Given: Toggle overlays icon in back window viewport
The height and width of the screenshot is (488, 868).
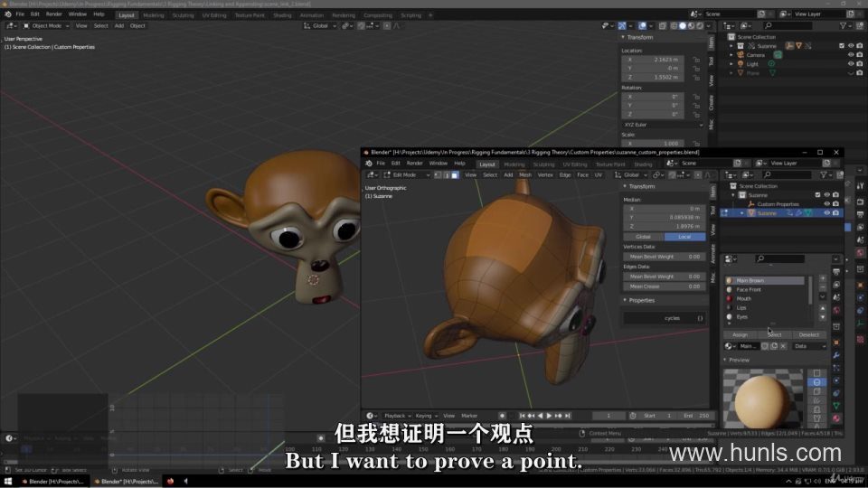Looking at the screenshot, I should [642, 26].
